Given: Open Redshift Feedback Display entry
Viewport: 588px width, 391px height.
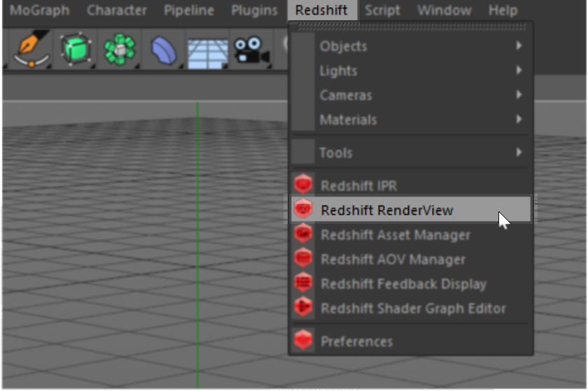Looking at the screenshot, I should coord(411,283).
